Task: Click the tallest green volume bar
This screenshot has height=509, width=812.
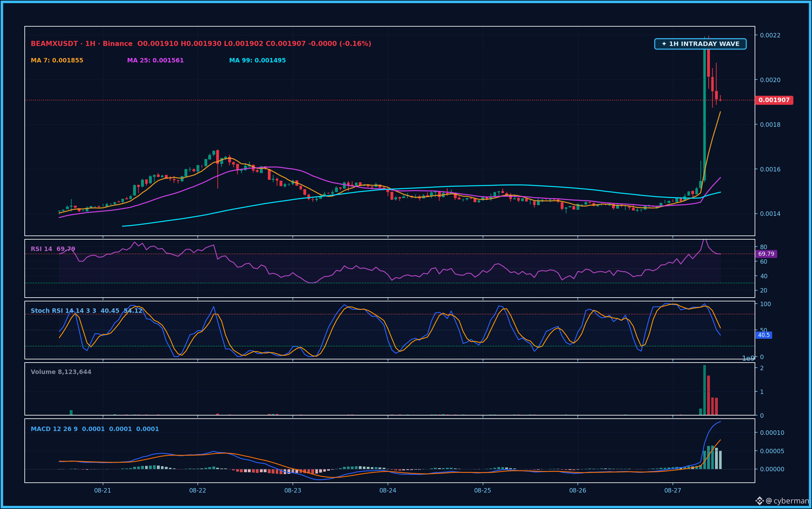Action: tap(704, 390)
